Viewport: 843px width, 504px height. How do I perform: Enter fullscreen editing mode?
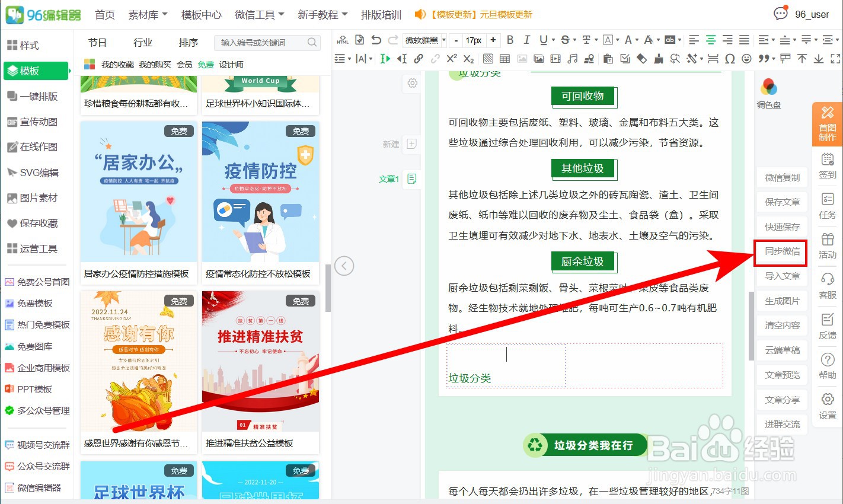click(x=835, y=59)
